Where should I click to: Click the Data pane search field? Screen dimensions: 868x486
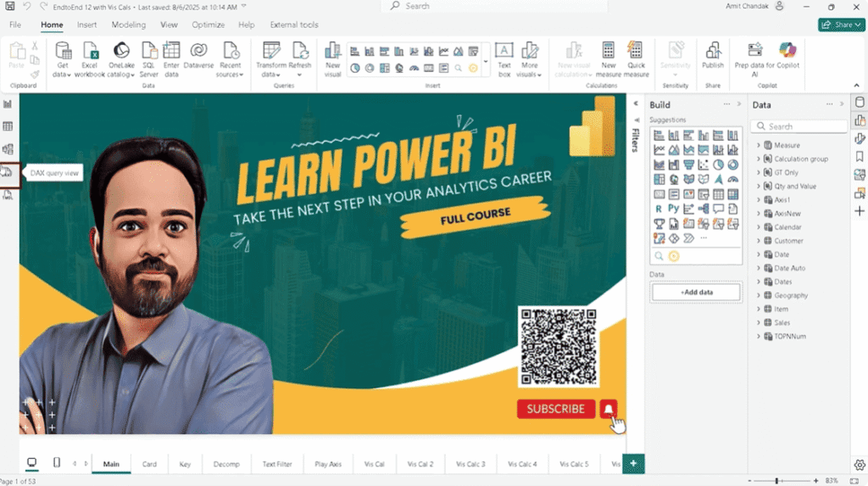point(798,126)
